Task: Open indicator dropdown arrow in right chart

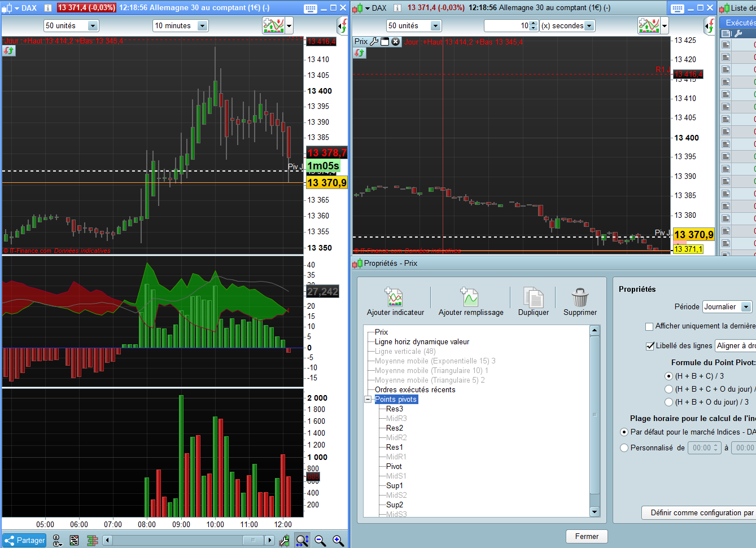Action: [x=665, y=25]
